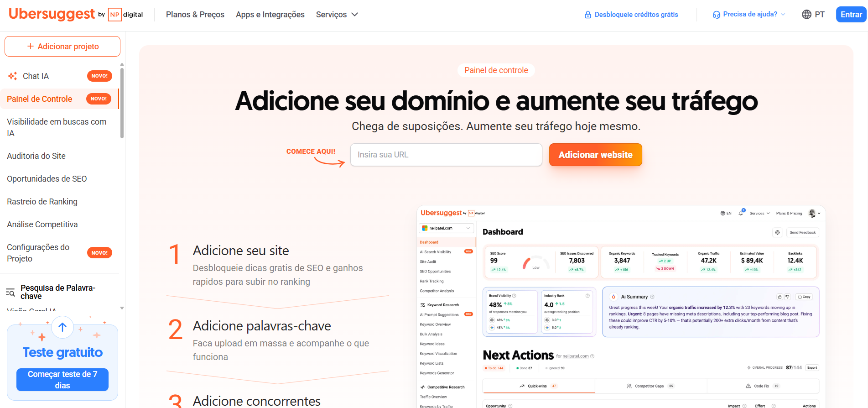Click Adicione concorrentes step heading
This screenshot has width=868, height=408.
coord(257,401)
